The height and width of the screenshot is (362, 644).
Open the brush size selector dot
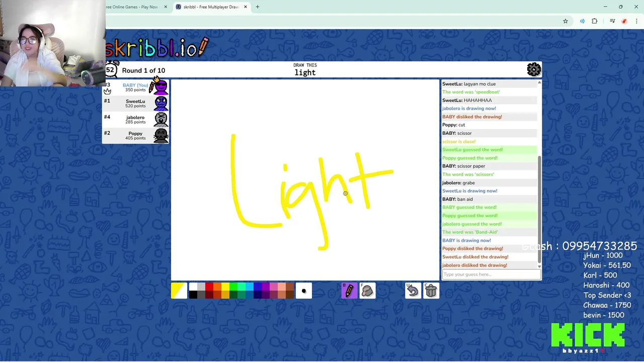coord(303,291)
